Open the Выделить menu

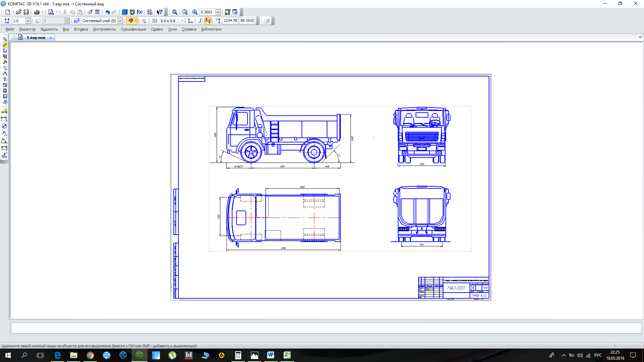[49, 29]
